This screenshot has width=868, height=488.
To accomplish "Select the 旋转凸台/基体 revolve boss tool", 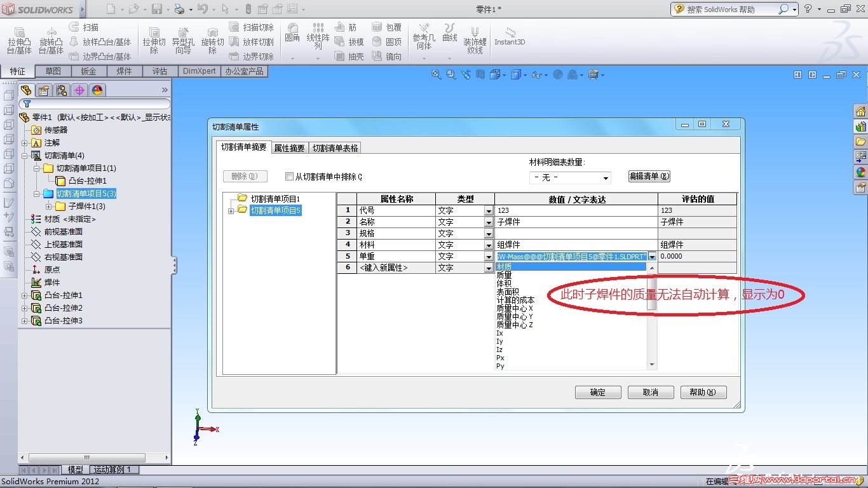I will click(51, 41).
